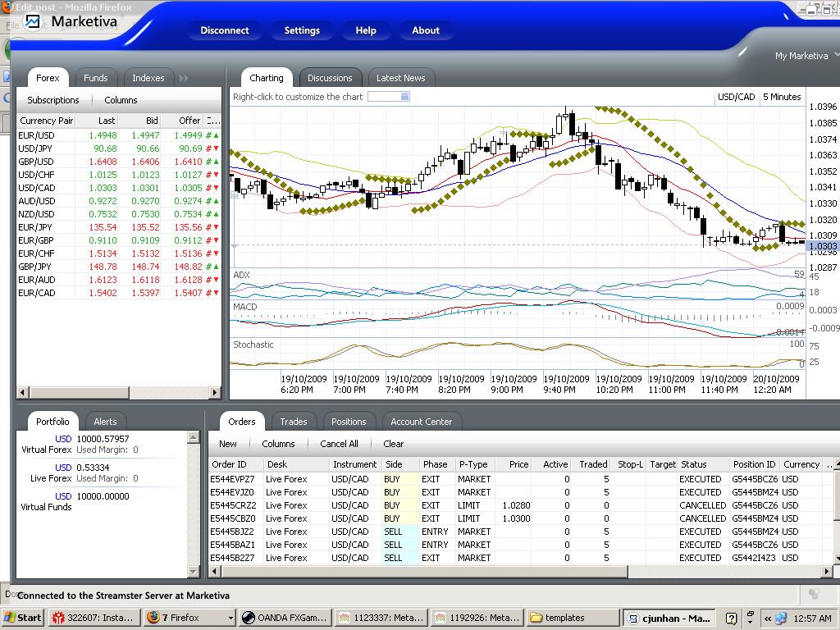
Task: Click the Marketiva logo icon
Action: tap(33, 21)
